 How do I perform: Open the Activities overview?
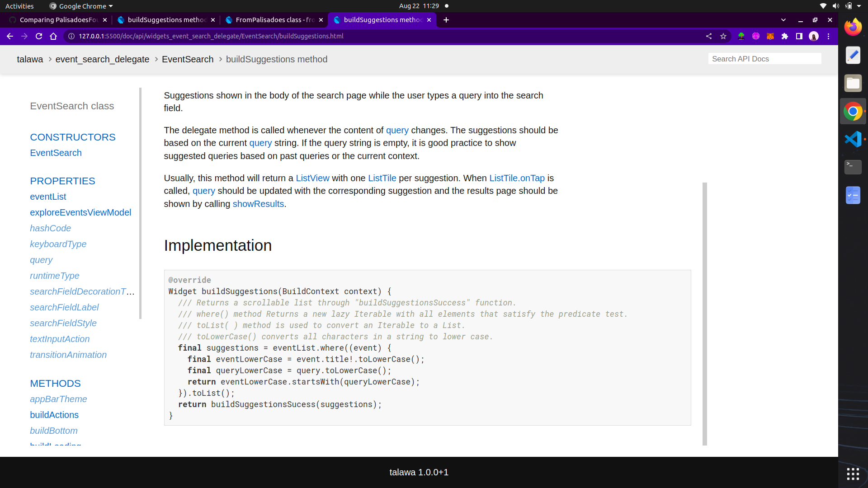pyautogui.click(x=19, y=6)
